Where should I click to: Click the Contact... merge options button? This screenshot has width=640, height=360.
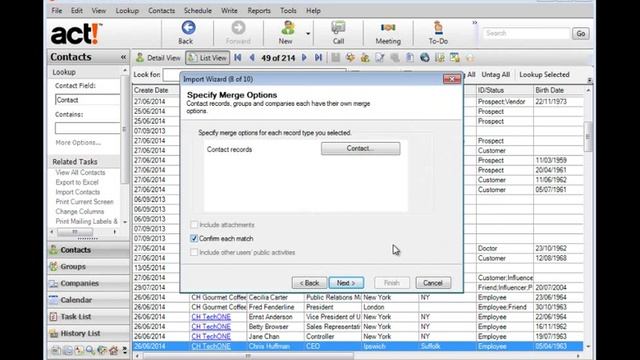pyautogui.click(x=360, y=149)
